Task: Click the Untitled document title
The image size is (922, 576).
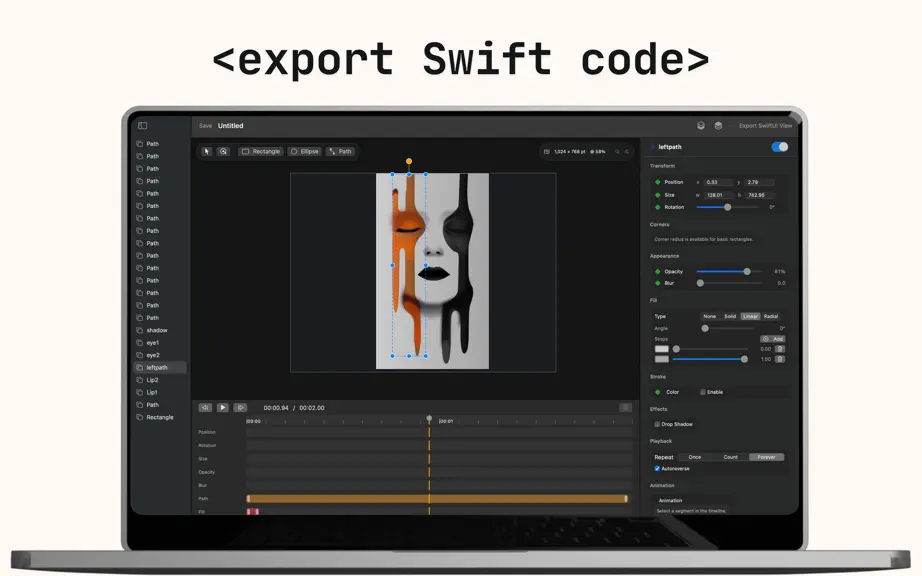Action: pos(230,126)
